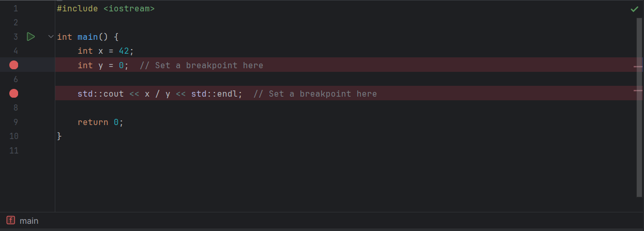Collapse the main() function fold arrow
This screenshot has height=231, width=644.
coord(50,37)
